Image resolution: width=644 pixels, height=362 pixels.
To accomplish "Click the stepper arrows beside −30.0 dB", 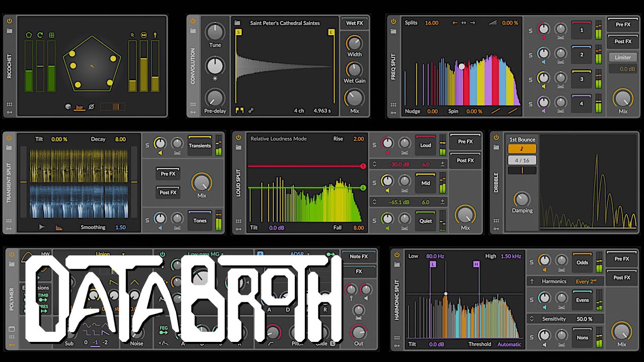I will coord(374,164).
